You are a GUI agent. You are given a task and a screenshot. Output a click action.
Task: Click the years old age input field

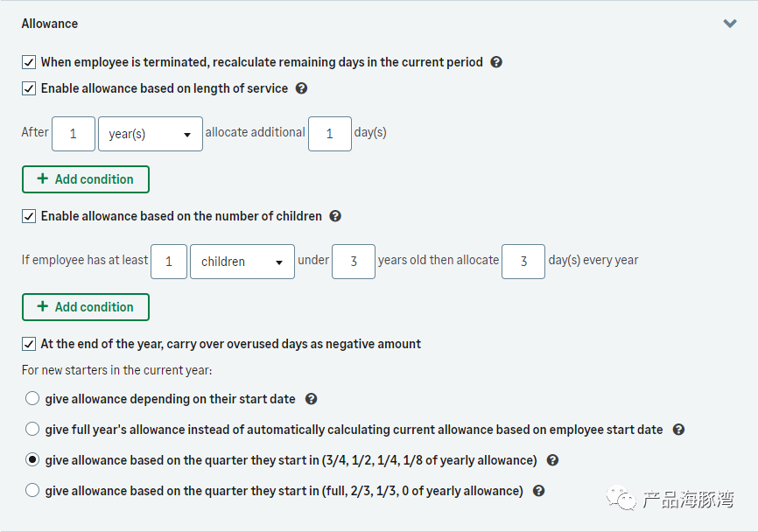coord(354,262)
